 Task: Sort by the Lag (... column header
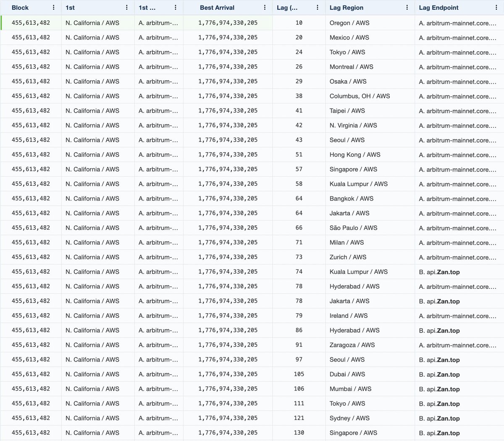click(x=287, y=8)
